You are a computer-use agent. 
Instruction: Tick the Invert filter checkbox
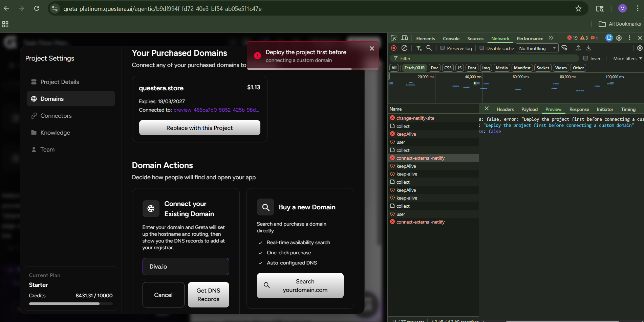pyautogui.click(x=586, y=58)
